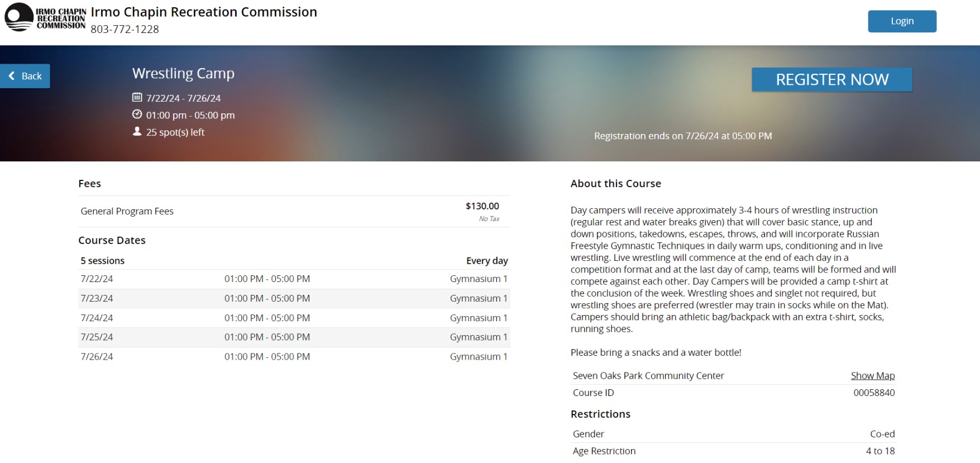Viewport: 980px width, 463px height.
Task: Open the Show Map link
Action: click(872, 375)
